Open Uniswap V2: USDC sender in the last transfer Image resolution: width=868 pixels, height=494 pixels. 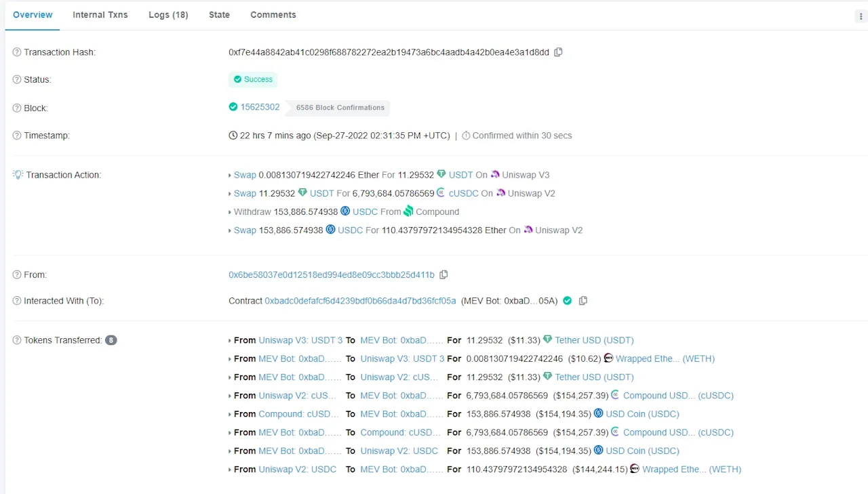tap(297, 469)
